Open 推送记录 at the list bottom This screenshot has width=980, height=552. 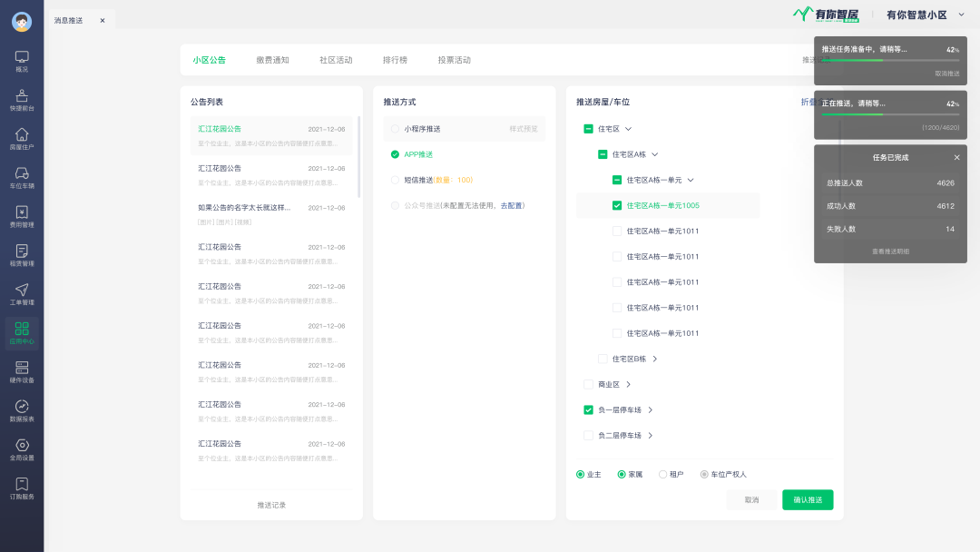coord(271,505)
